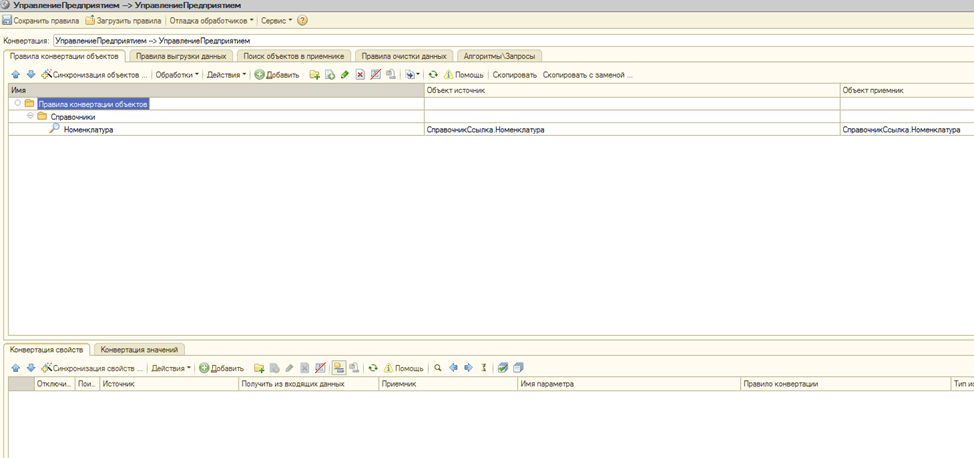974x458 pixels.
Task: Click the new folder icon in upper toolbar
Action: [314, 75]
